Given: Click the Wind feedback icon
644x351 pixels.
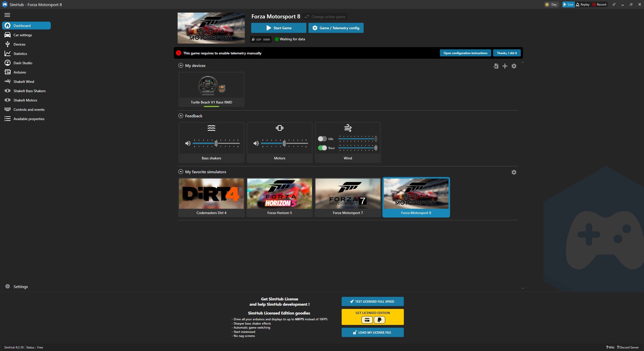Looking at the screenshot, I should tap(348, 128).
